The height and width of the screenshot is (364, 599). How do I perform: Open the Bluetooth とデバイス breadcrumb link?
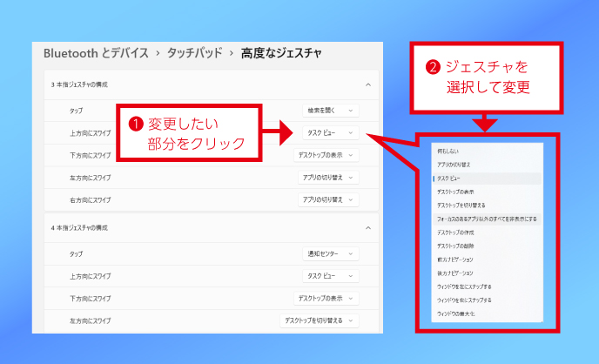point(93,54)
